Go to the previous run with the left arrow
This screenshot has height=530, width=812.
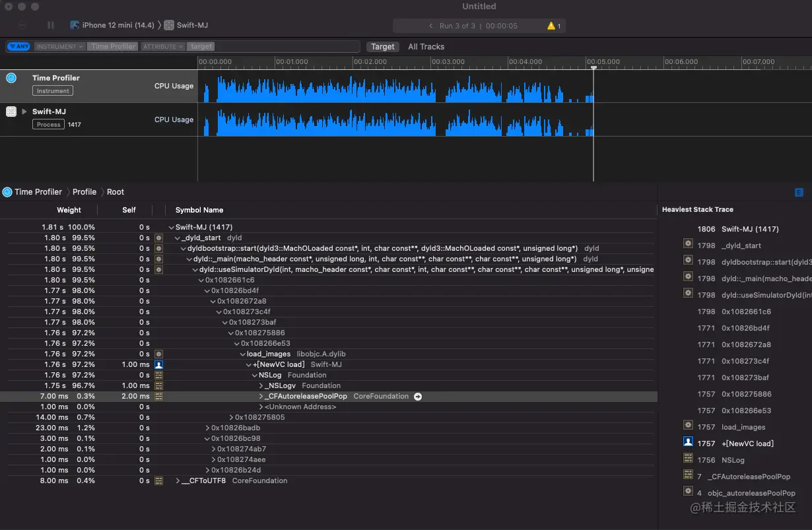coord(430,26)
